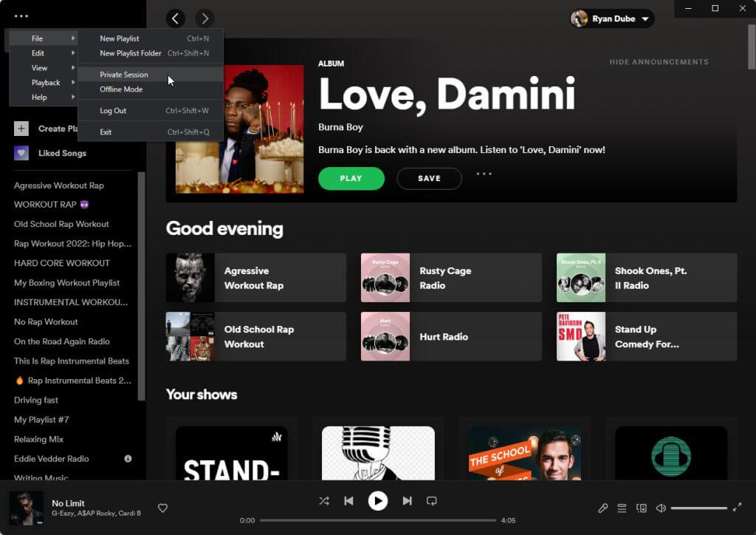756x535 pixels.
Task: Expand the Edit submenu
Action: click(38, 53)
